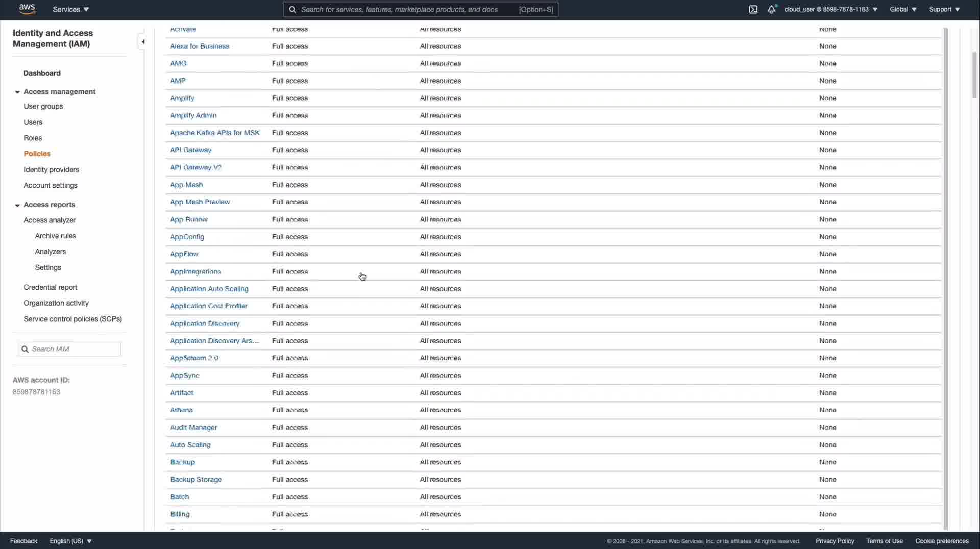Click the browser page scrollbar thumb
This screenshot has height=549, width=980.
[x=974, y=74]
